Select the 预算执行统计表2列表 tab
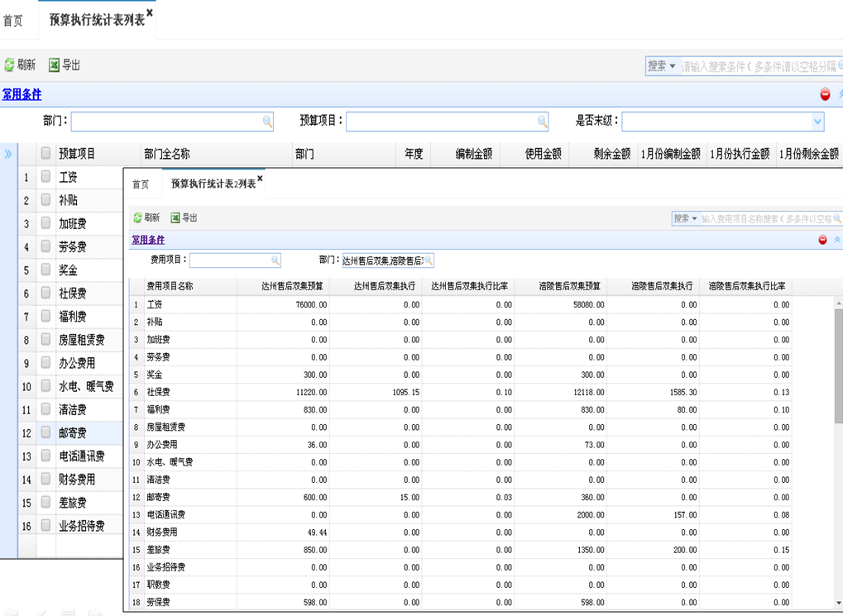The height and width of the screenshot is (616, 843). pyautogui.click(x=213, y=184)
